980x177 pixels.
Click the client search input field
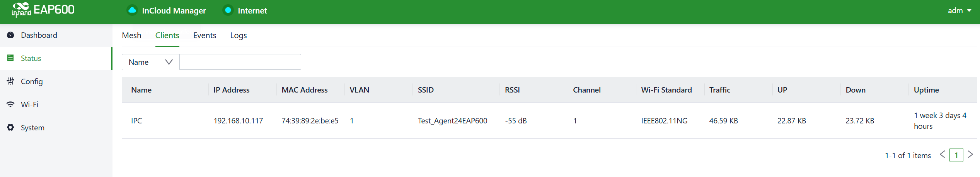pos(240,62)
